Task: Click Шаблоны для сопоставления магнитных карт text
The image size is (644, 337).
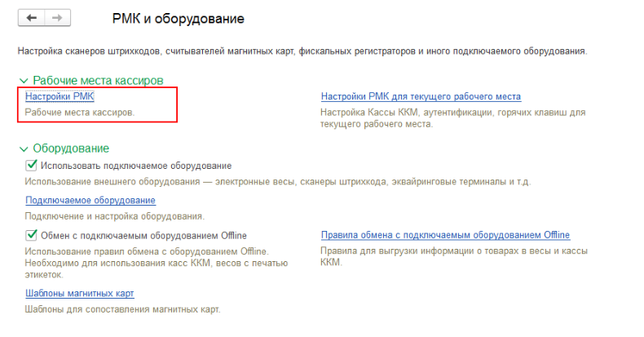Action: click(122, 309)
